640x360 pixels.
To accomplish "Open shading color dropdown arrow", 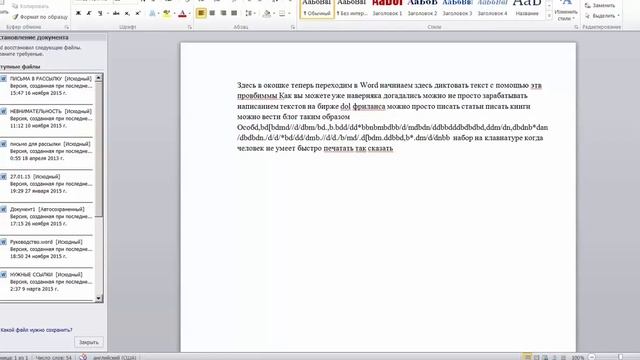I will (x=274, y=13).
